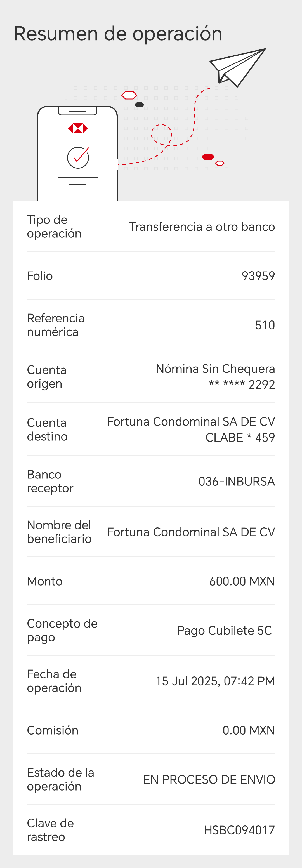Click the Nombre del beneficiario value
The width and height of the screenshot is (302, 868).
[x=191, y=532]
